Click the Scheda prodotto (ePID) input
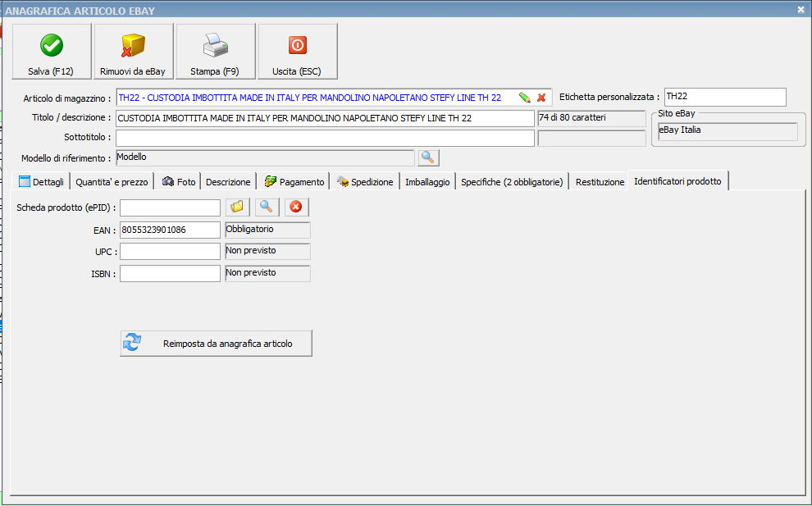Viewport: 812px width, 506px height. click(171, 207)
